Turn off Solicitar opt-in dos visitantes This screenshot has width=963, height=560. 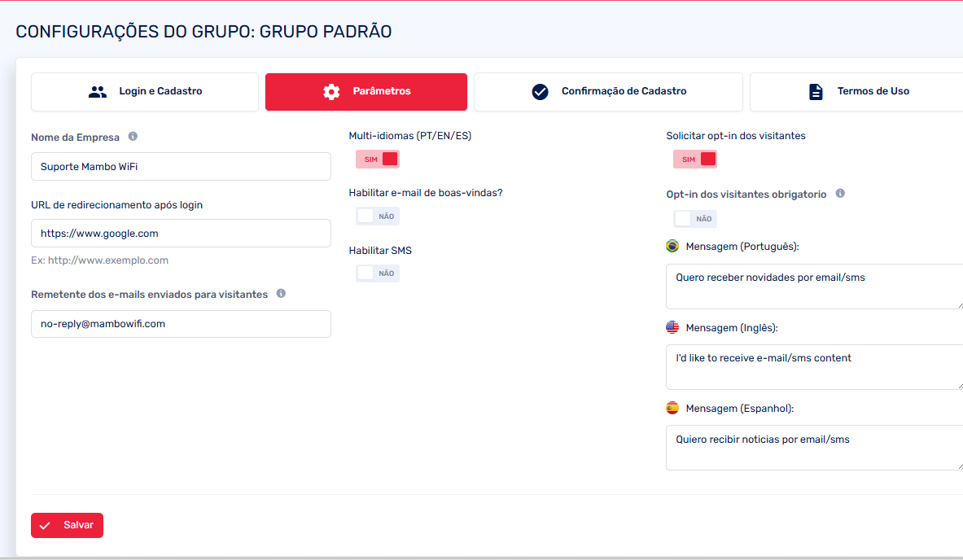(x=694, y=160)
